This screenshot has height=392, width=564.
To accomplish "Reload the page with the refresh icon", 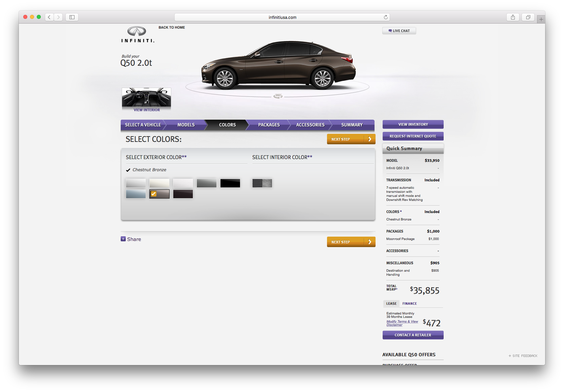I will pos(386,17).
